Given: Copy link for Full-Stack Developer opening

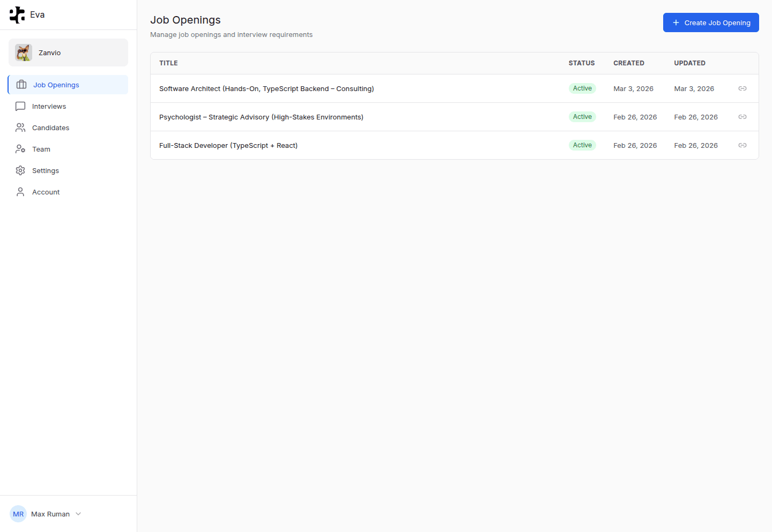Looking at the screenshot, I should [x=743, y=145].
